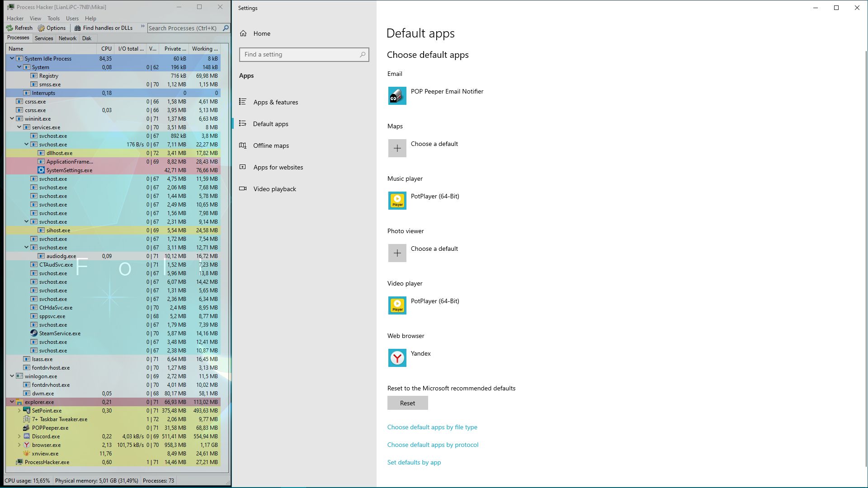Image resolution: width=868 pixels, height=488 pixels.
Task: Click the plus icon under Photo viewer
Action: point(397,253)
